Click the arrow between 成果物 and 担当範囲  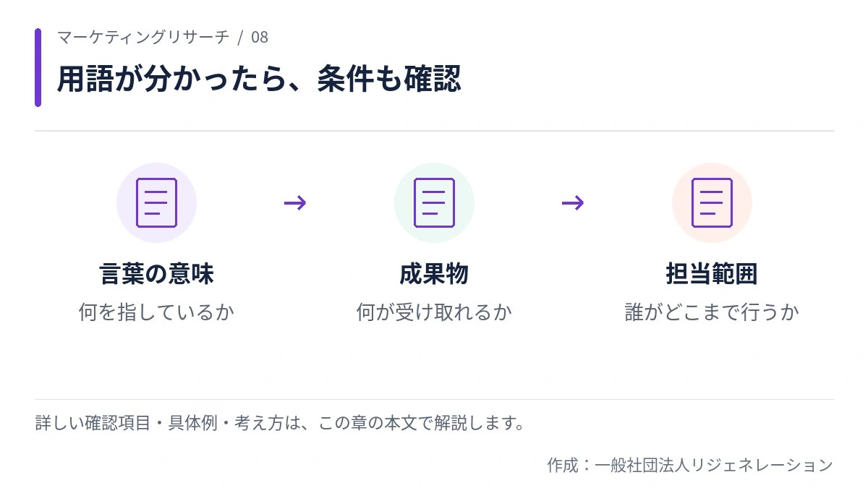[x=573, y=203]
